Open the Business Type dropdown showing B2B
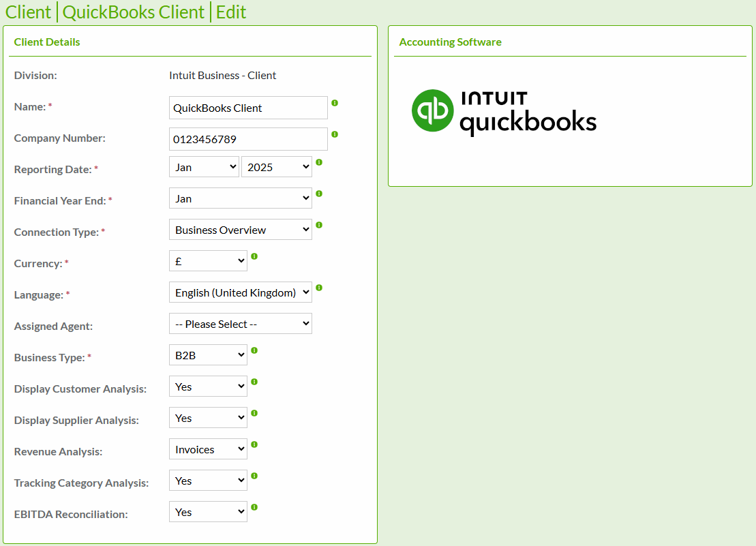 pyautogui.click(x=208, y=354)
